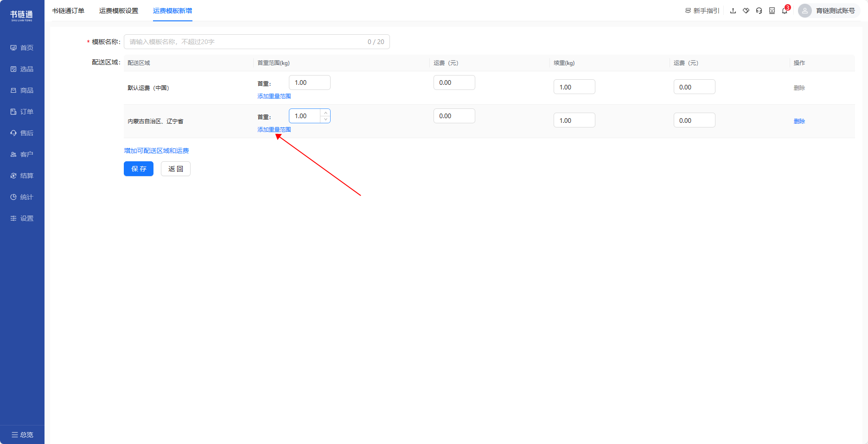Screen dimensions: 868x444
Task: Click 首重 weight field for 默认运费 row
Action: point(310,82)
